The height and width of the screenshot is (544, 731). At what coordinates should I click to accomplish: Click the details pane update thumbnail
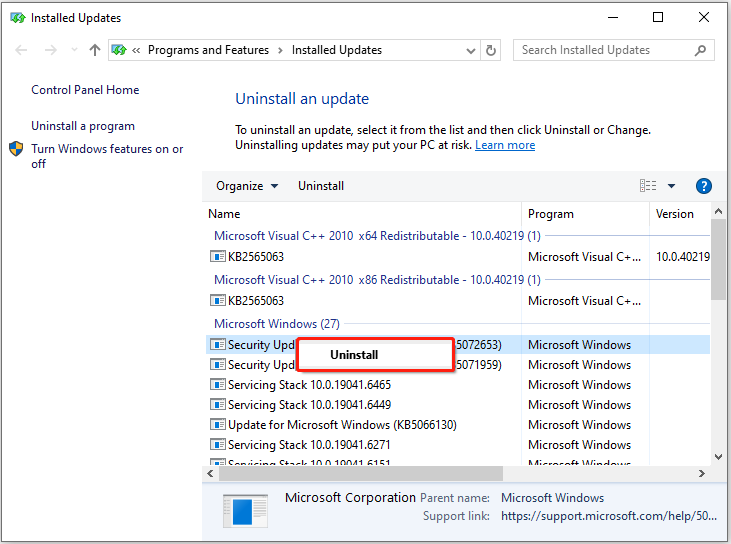(246, 511)
